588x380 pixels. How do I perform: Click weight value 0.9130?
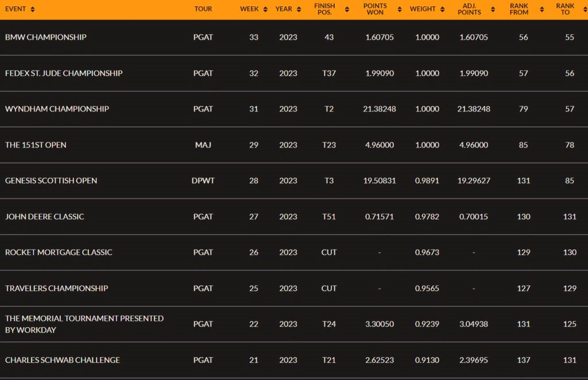[427, 360]
